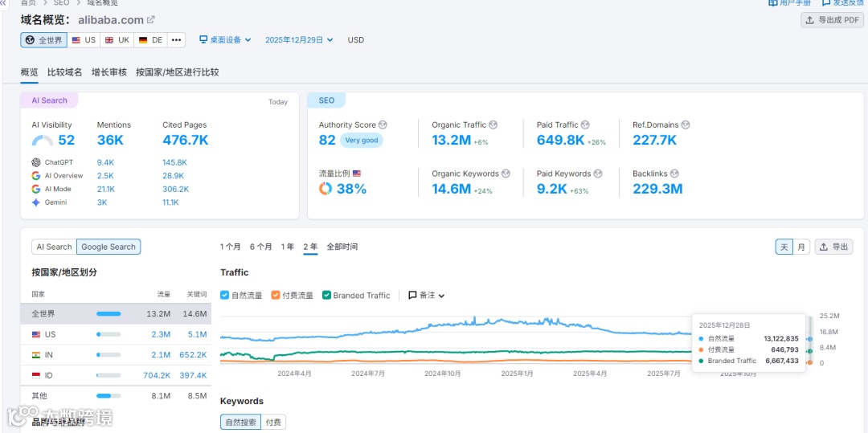868x433 pixels.
Task: Select the 1年 time range
Action: (x=287, y=247)
